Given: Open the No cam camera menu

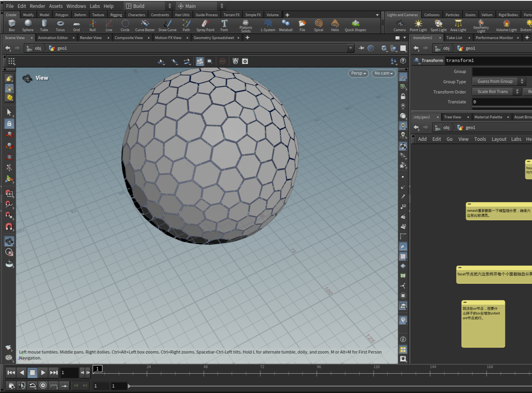Looking at the screenshot, I should (x=383, y=73).
